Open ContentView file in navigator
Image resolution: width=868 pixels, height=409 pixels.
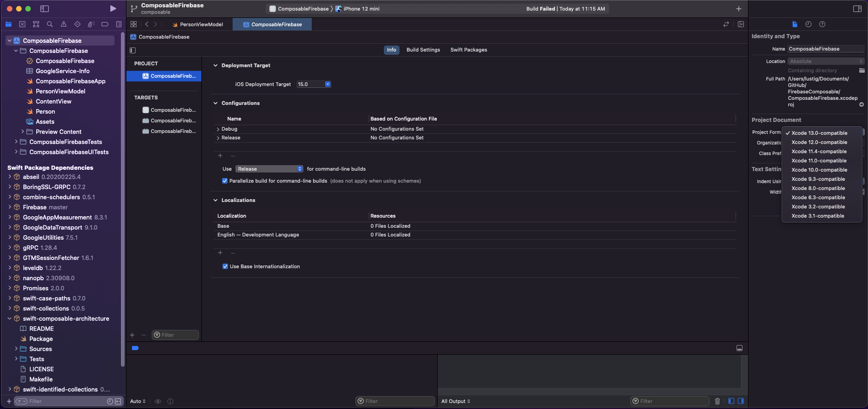tap(53, 101)
